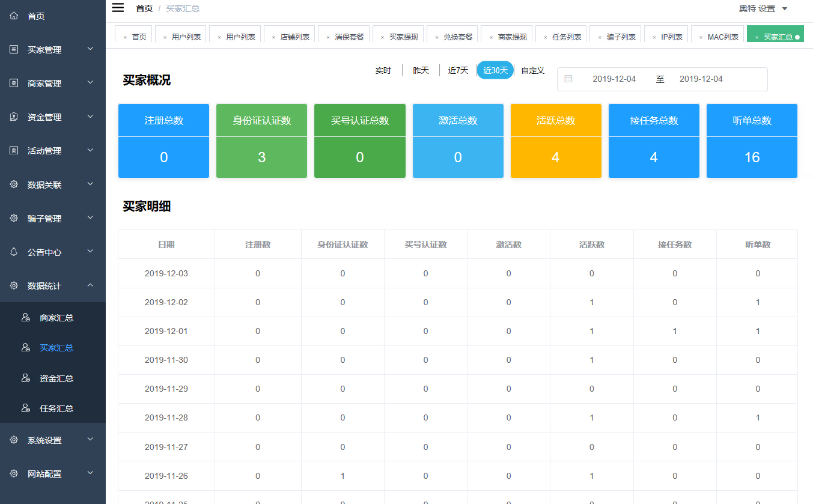Click the bell icon for 公告中心
The width and height of the screenshot is (813, 504).
click(14, 252)
